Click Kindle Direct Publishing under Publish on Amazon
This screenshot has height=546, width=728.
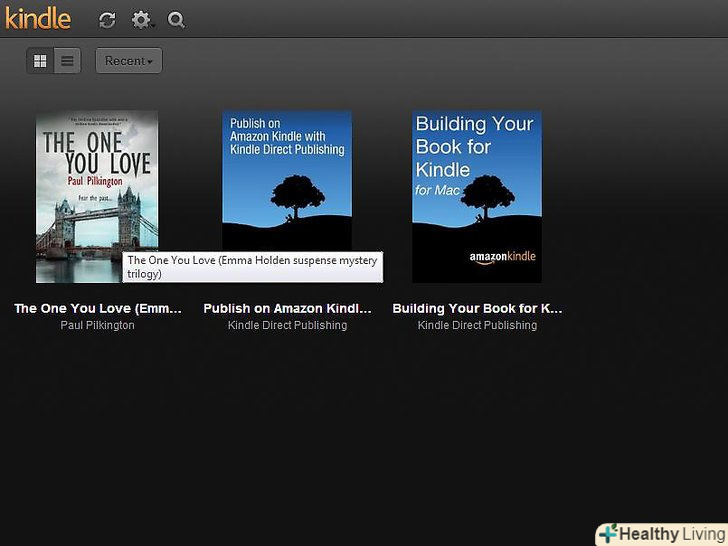coord(287,325)
